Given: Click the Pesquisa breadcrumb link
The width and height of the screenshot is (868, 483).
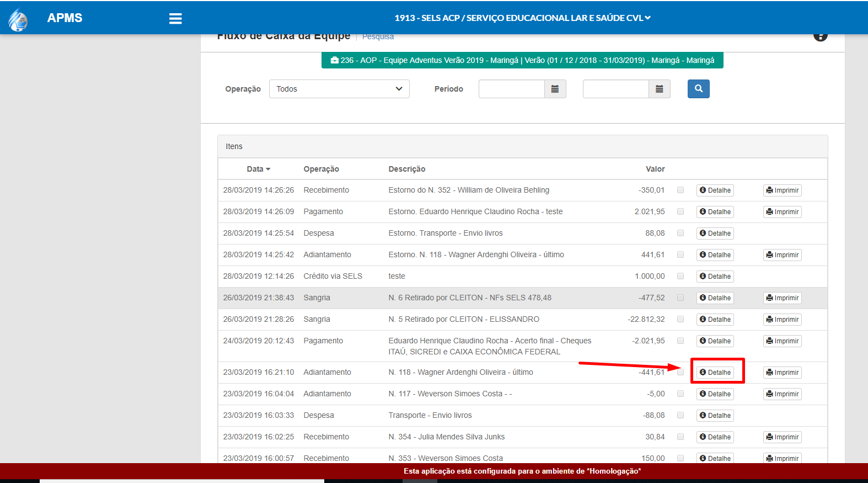Looking at the screenshot, I should click(378, 37).
